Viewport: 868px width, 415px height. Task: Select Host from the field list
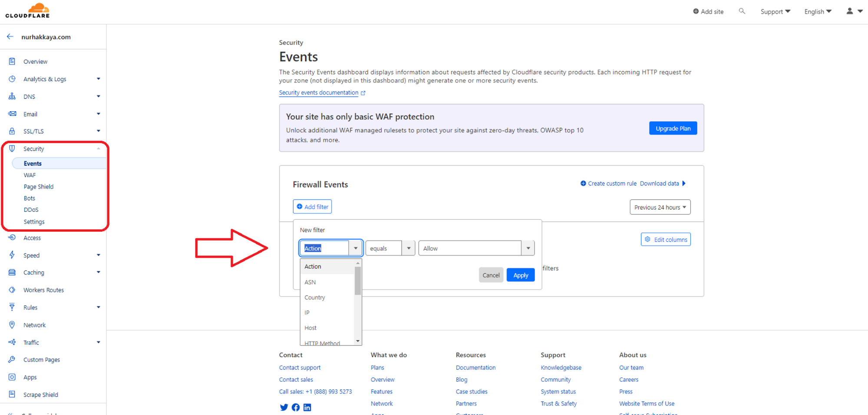(327, 328)
